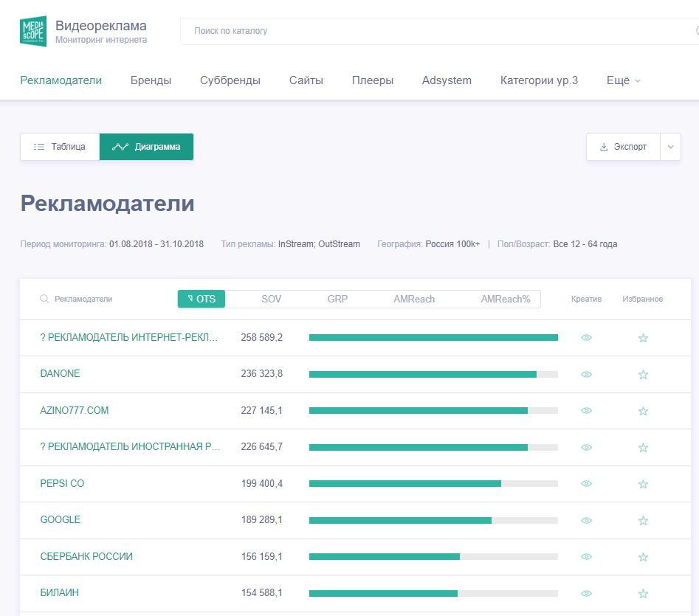Click the search magnifier in Рекламодатели column header

44,299
